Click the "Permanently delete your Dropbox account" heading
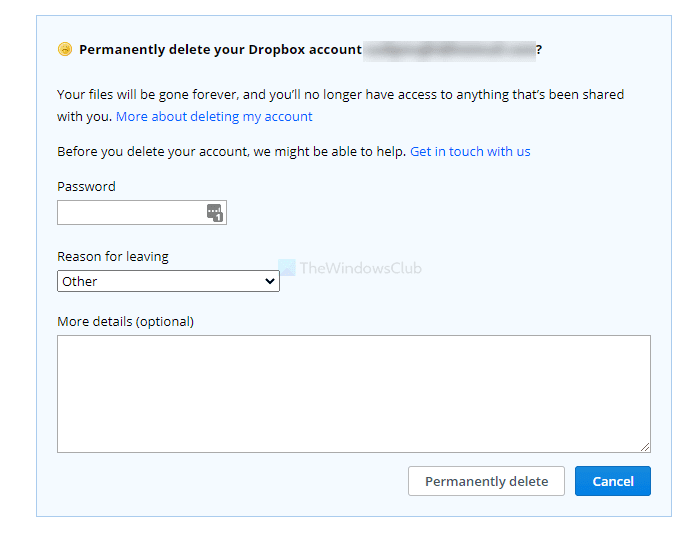700x536 pixels. (220, 49)
